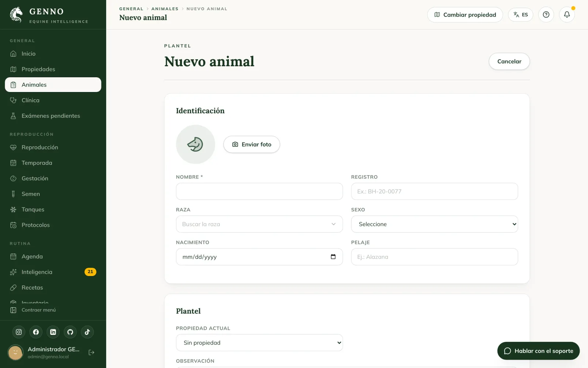Click the Cambiar propiedad button

point(465,15)
